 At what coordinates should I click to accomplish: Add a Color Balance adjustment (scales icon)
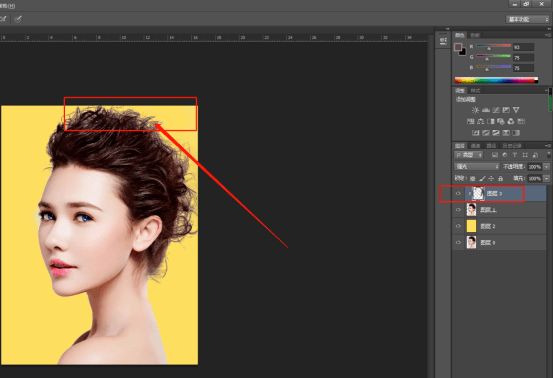pos(480,121)
